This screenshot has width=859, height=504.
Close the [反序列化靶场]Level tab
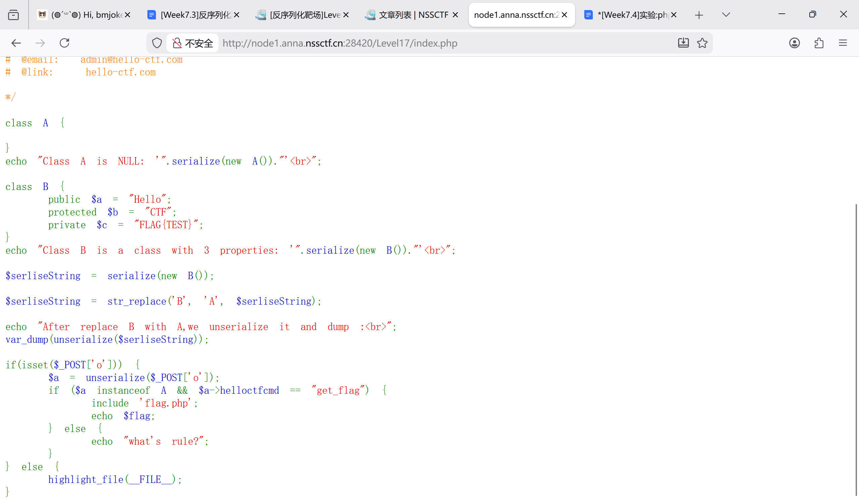346,15
